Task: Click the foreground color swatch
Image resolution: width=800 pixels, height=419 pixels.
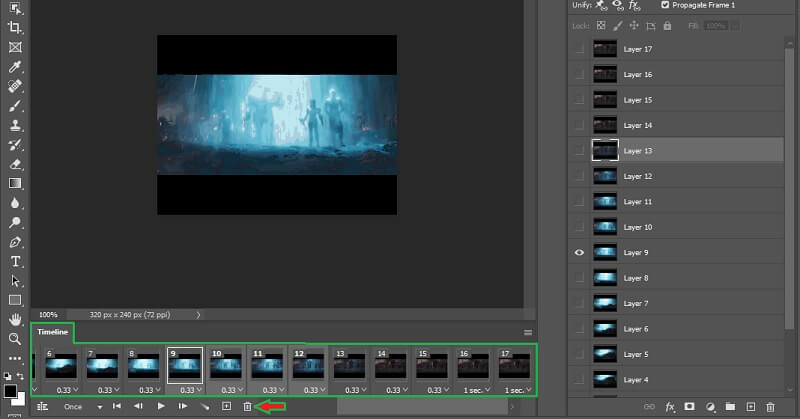Action: pos(10,389)
